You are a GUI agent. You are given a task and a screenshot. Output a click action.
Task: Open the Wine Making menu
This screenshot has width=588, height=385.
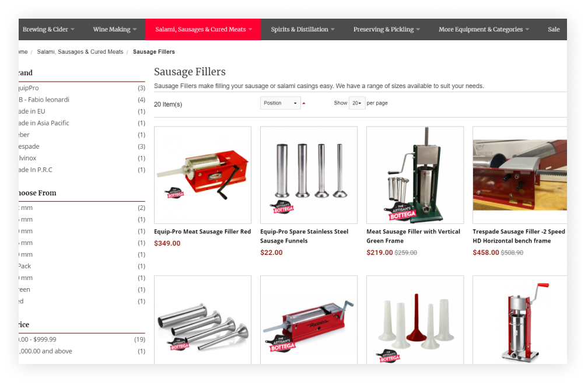[114, 29]
